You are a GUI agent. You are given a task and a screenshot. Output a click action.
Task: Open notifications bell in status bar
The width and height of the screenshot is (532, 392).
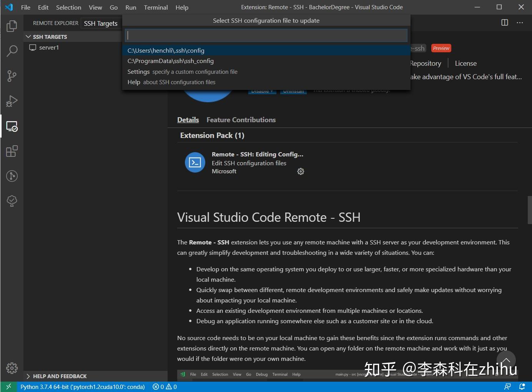pos(522,387)
